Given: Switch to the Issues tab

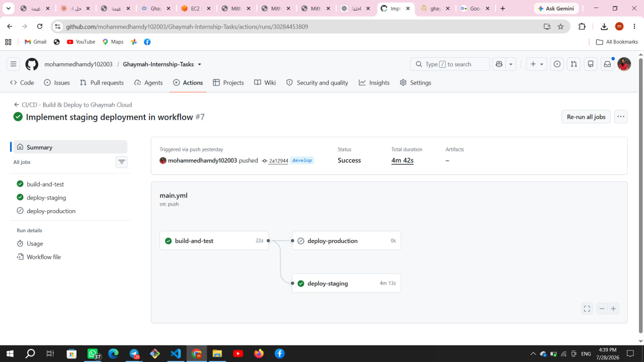Looking at the screenshot, I should 57,82.
